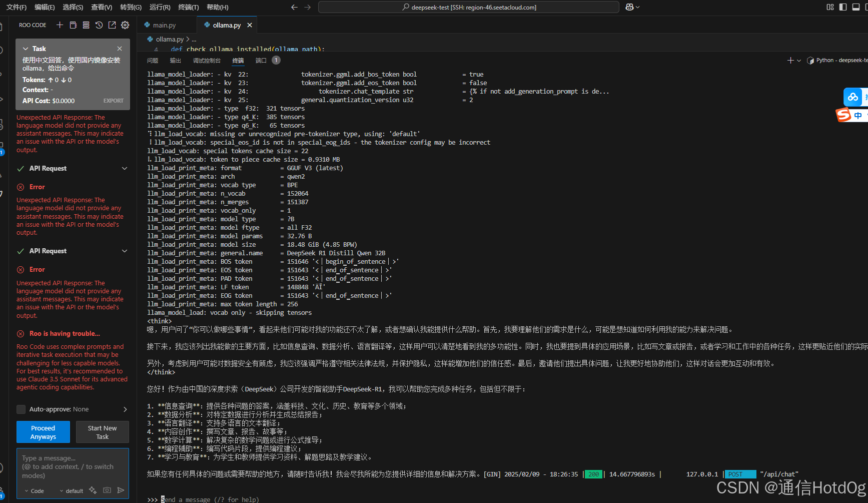Toggle primary side bar visibility

coord(843,7)
